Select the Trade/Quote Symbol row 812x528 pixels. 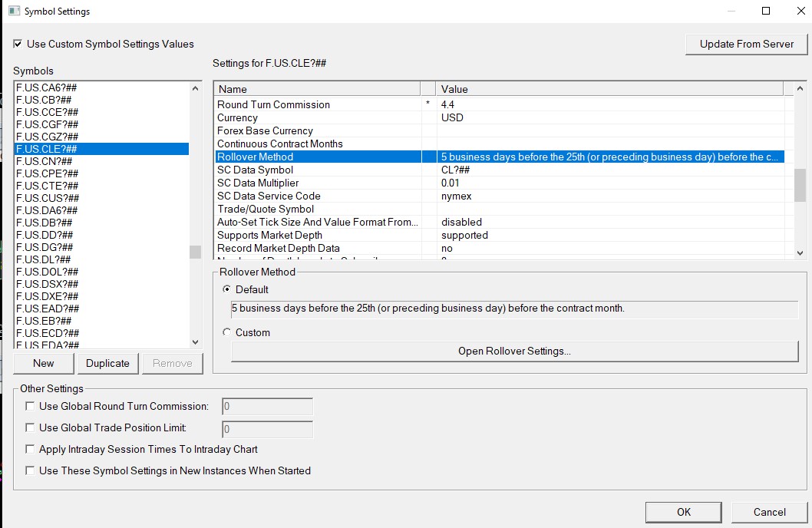coord(500,210)
